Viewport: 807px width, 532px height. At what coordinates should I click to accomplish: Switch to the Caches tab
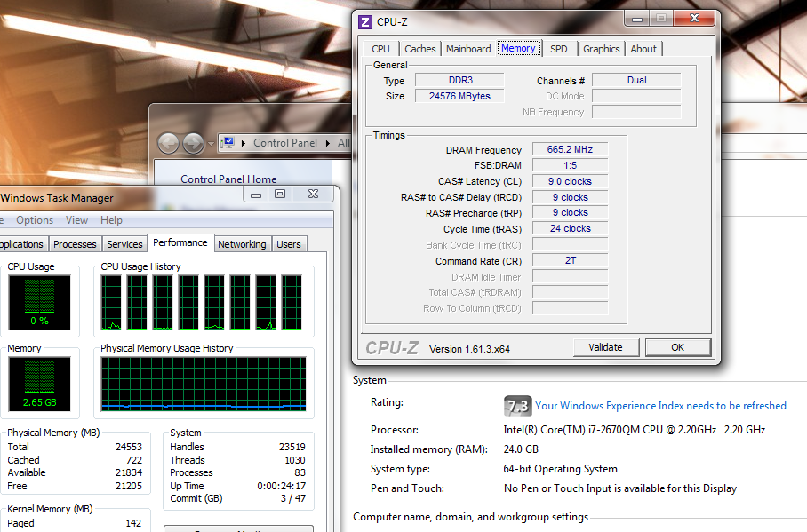tap(420, 49)
